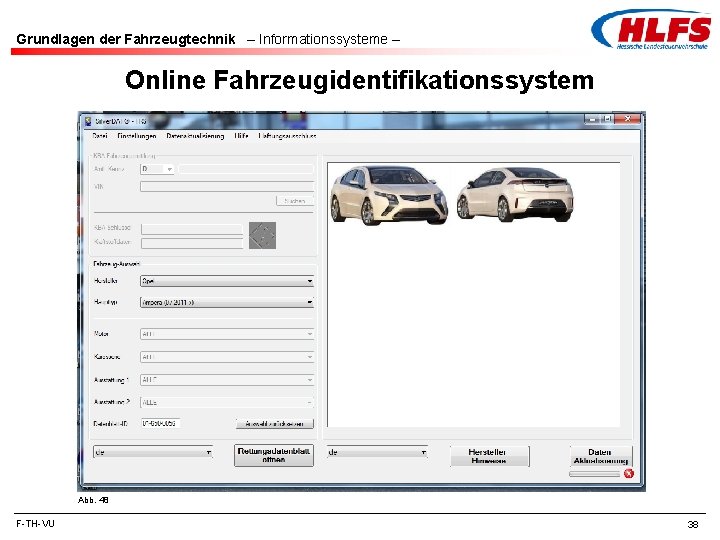Open the Ausstattung 2 dropdown
Image resolution: width=720 pixels, height=540 pixels.
click(x=227, y=402)
